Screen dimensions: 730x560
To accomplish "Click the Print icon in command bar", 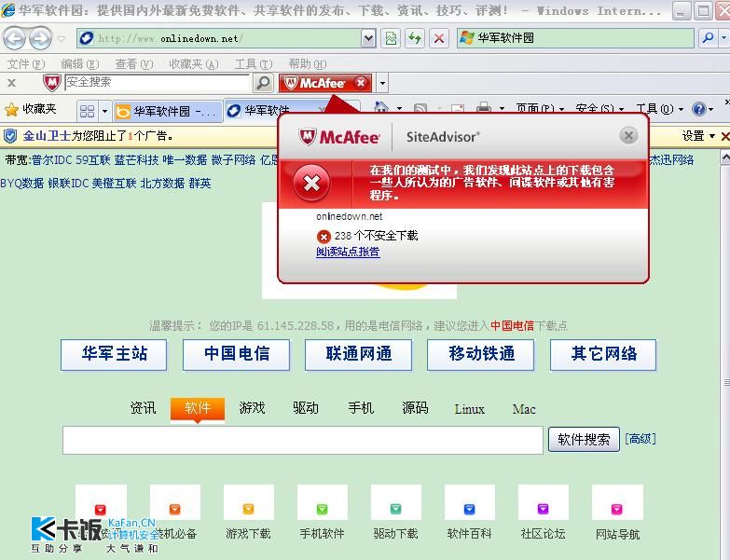I will click(484, 108).
